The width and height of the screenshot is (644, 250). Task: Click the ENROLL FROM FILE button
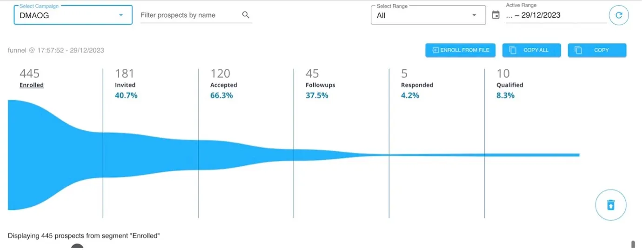pos(461,50)
